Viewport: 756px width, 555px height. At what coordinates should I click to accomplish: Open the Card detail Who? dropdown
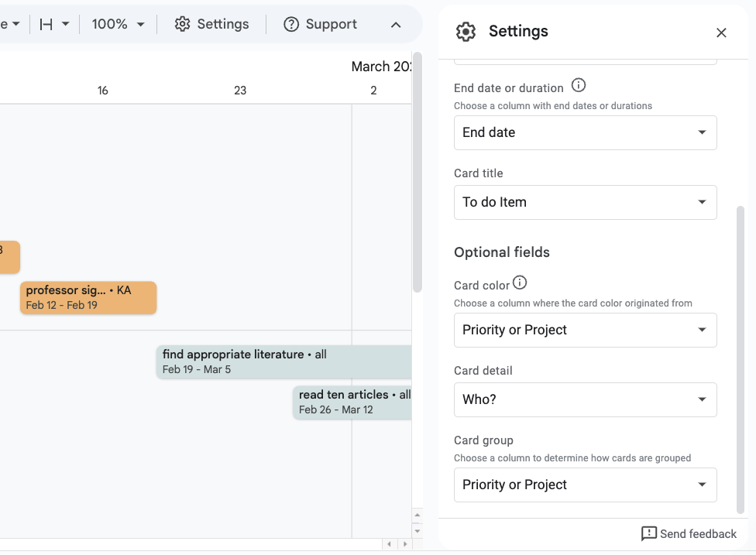585,400
